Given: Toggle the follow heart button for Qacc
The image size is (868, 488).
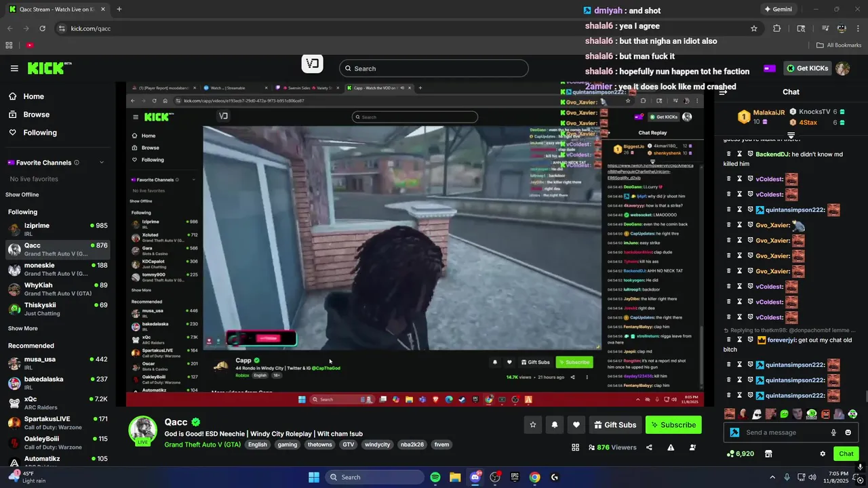Looking at the screenshot, I should pyautogui.click(x=576, y=425).
